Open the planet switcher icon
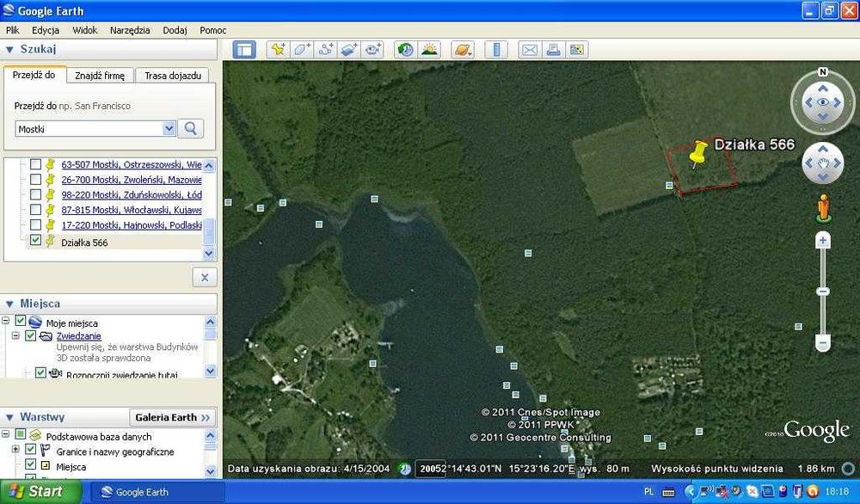This screenshot has width=860, height=504. (463, 50)
